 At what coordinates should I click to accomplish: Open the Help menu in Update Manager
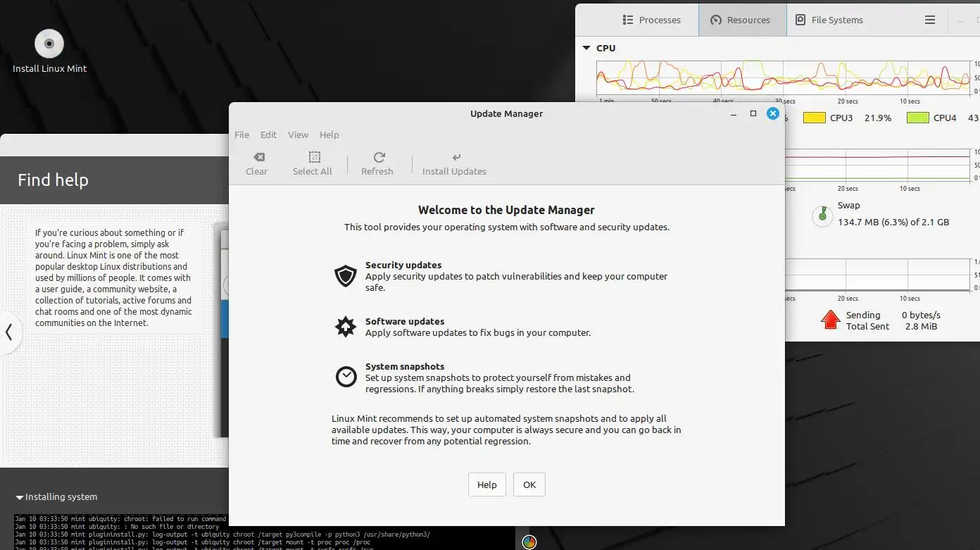(x=329, y=135)
